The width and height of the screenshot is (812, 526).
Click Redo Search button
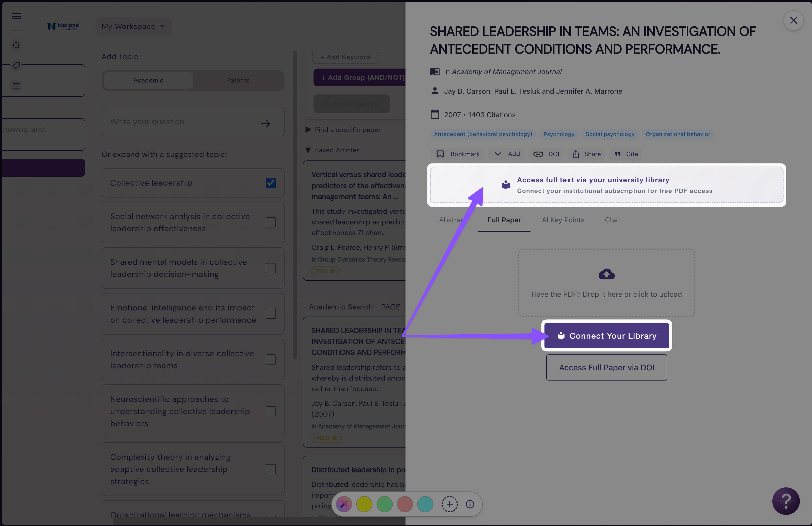click(x=351, y=104)
